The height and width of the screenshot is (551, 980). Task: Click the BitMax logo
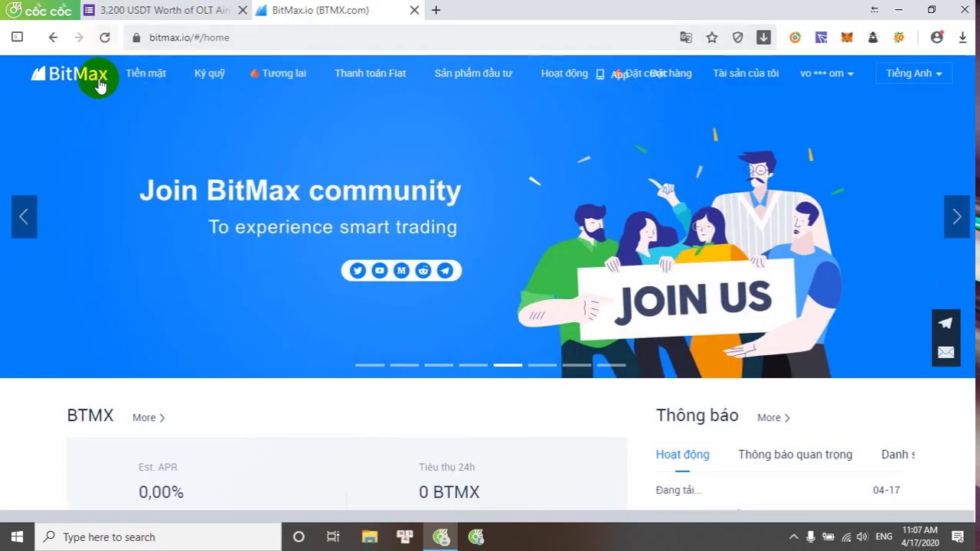click(69, 73)
